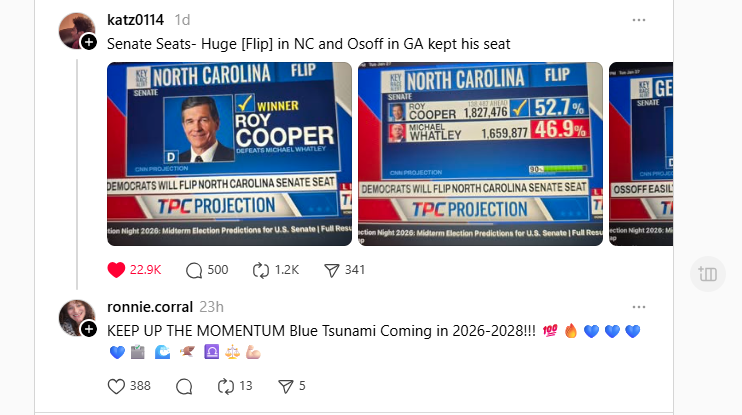742x415 pixels.
Task: Share katz0114's post via send icon
Action: [x=332, y=269]
